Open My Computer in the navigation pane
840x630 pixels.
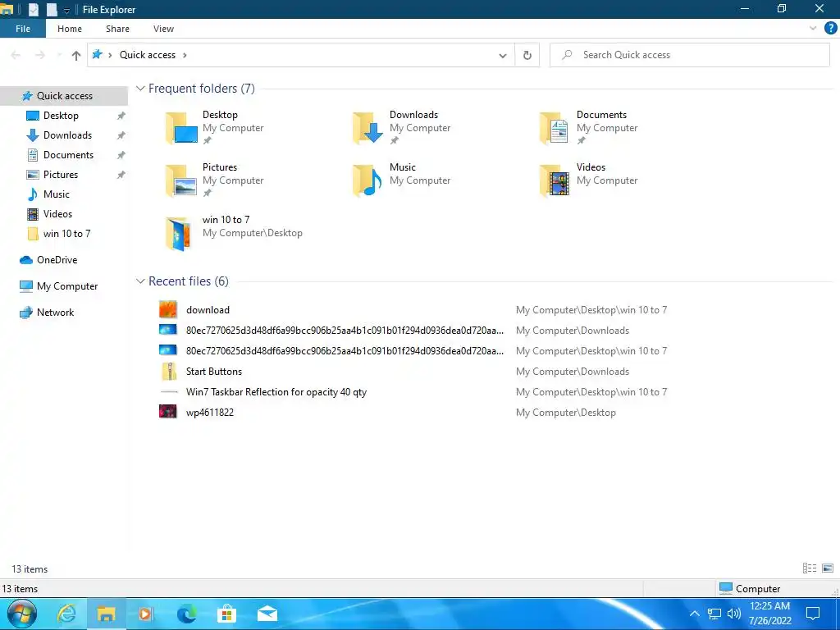(67, 286)
